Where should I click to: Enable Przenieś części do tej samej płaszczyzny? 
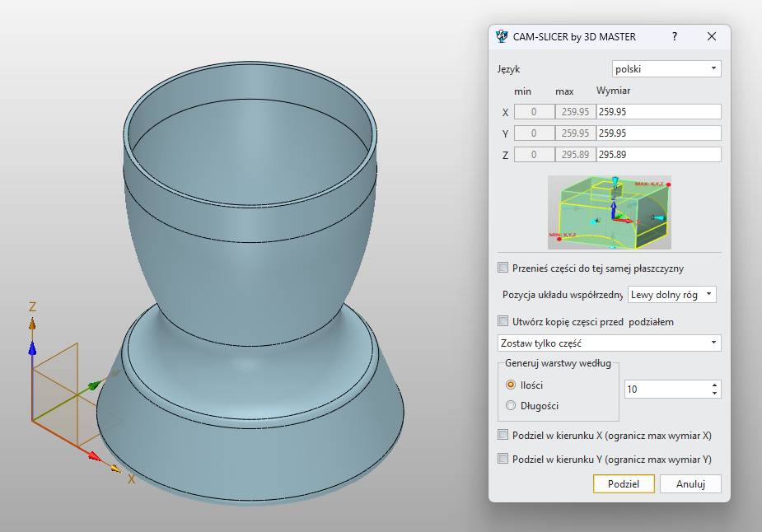click(x=503, y=268)
